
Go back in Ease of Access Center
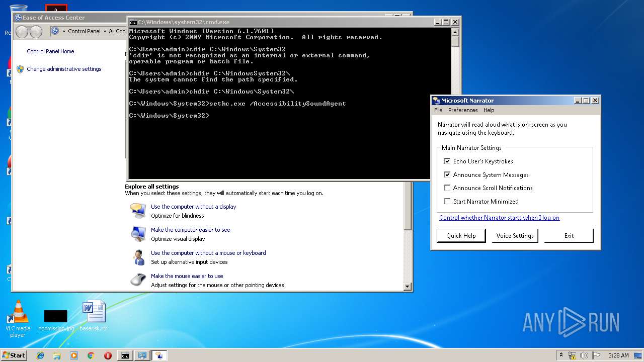pos(22,32)
